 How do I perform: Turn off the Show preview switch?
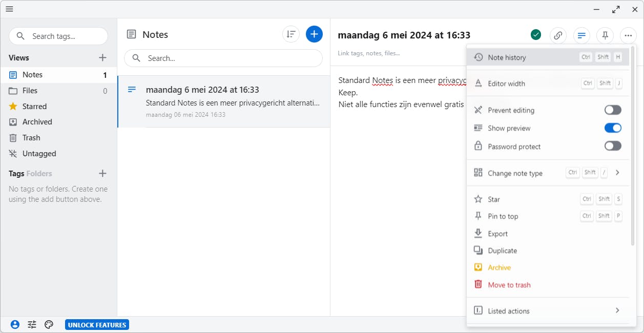(613, 128)
